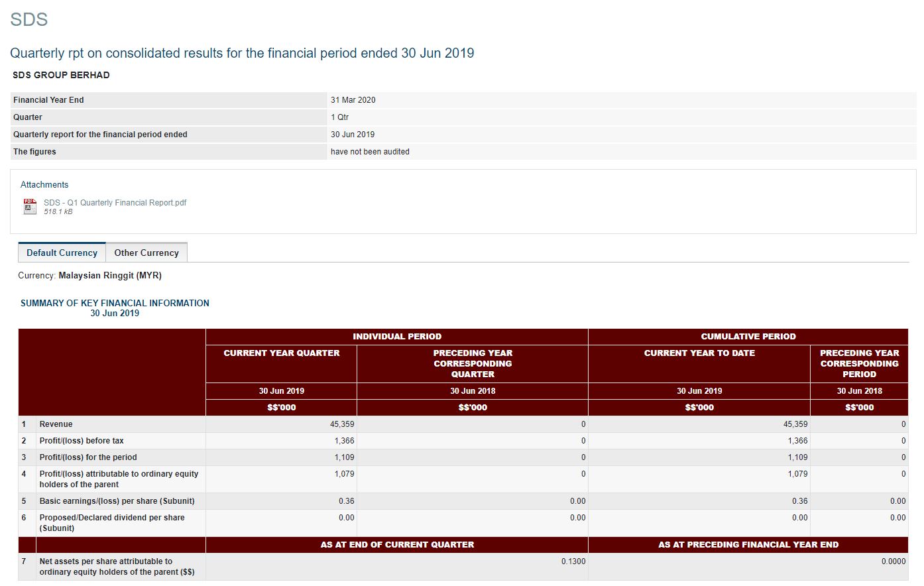
Task: Click SUMMARY OF KEY FINANCIAL INFORMATION heading
Action: click(115, 303)
